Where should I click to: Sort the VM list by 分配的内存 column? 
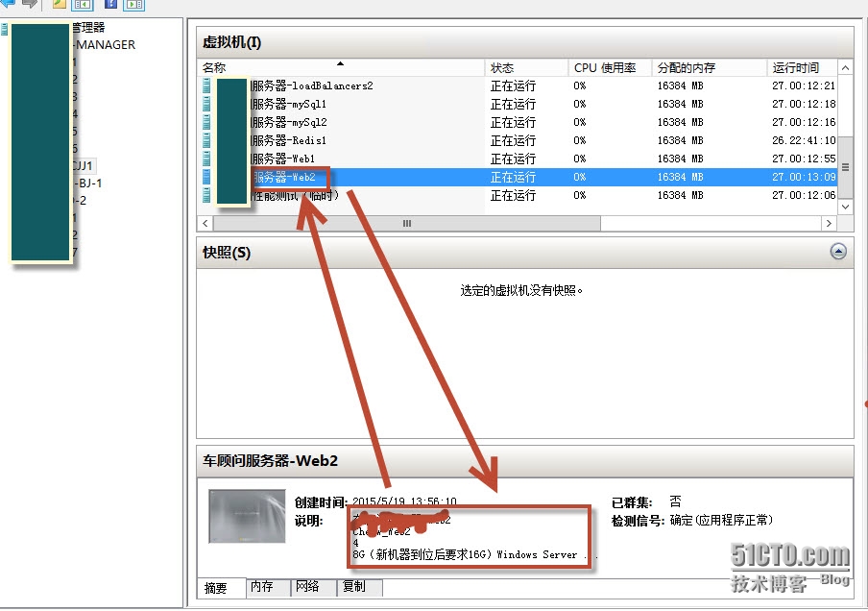(710, 67)
